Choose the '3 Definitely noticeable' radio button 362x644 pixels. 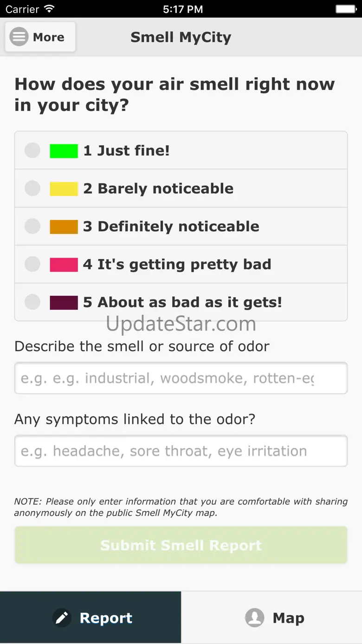click(32, 227)
